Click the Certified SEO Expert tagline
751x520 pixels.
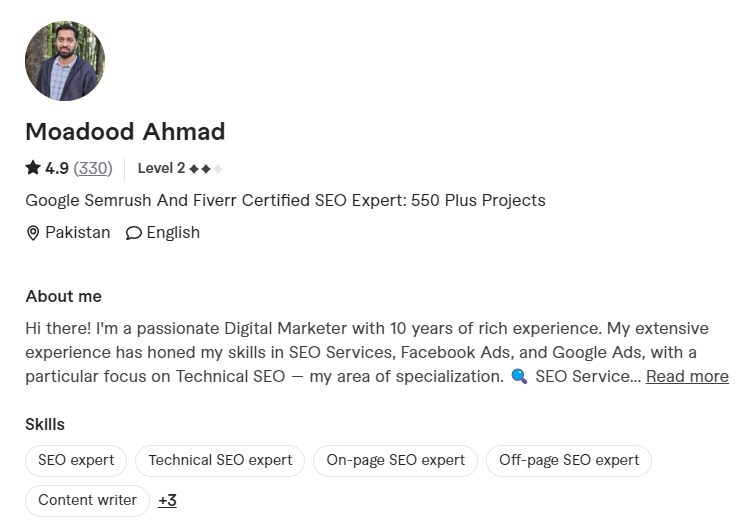point(285,200)
